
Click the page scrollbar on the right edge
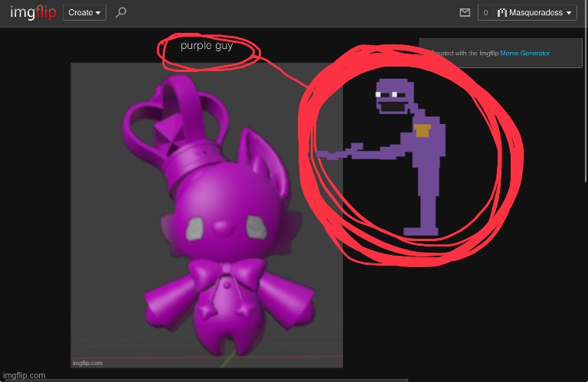[586, 92]
